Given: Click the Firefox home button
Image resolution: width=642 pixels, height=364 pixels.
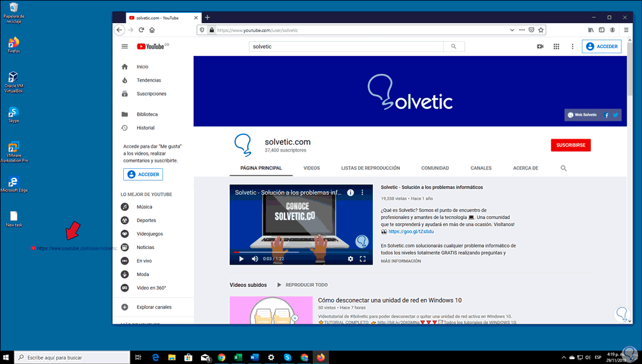Looking at the screenshot, I should click(x=152, y=30).
